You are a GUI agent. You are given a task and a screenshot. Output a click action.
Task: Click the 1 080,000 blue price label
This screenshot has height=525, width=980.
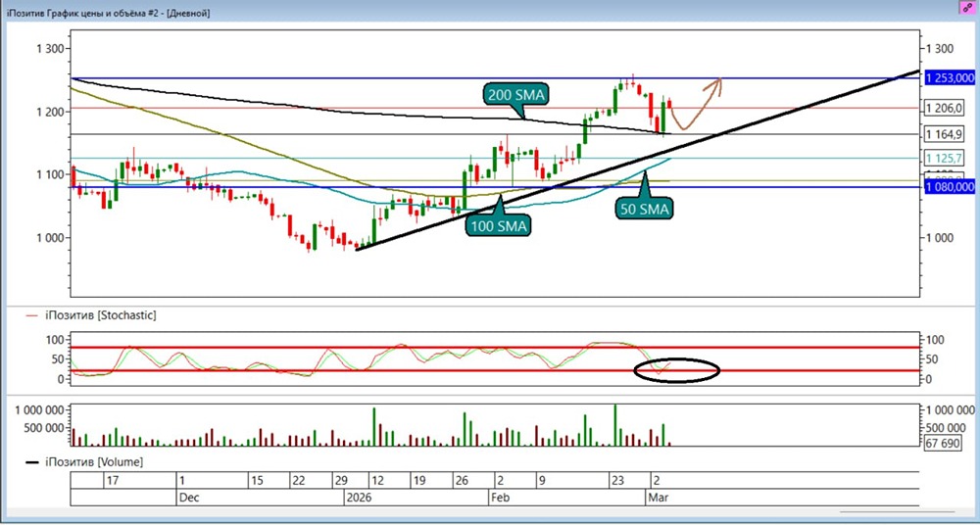[950, 186]
